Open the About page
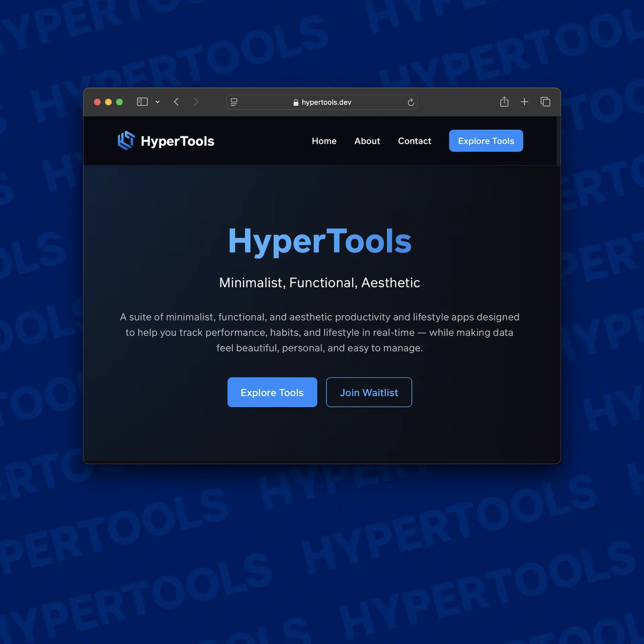The height and width of the screenshot is (644, 644). 367,141
